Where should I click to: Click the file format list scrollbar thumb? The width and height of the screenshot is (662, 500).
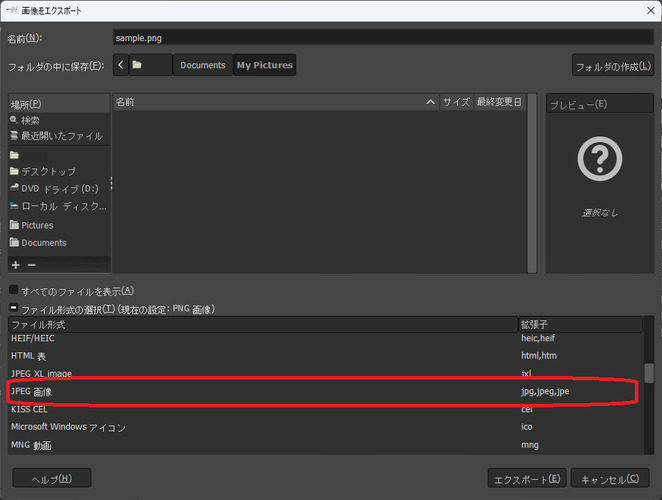click(x=649, y=373)
